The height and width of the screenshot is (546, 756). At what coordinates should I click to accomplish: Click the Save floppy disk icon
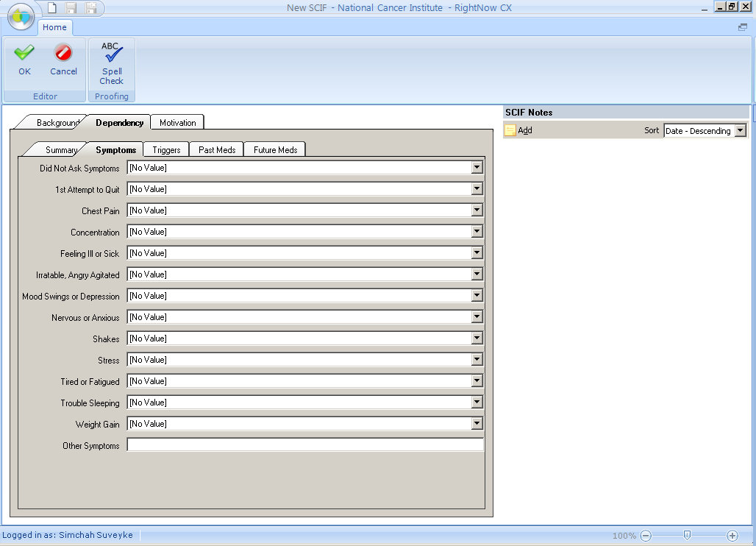71,8
